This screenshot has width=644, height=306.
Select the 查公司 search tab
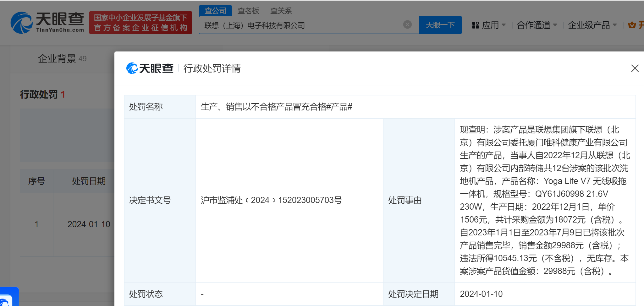[215, 11]
